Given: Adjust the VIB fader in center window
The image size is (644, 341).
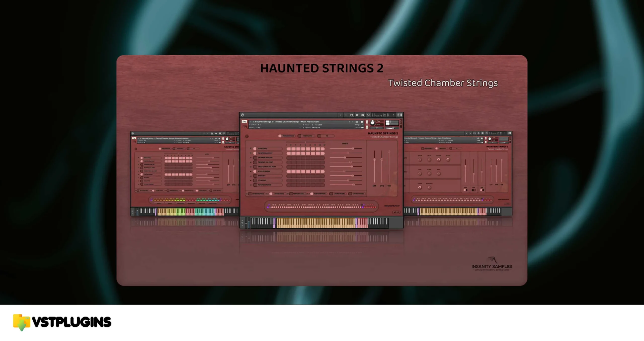Looking at the screenshot, I should (389, 152).
